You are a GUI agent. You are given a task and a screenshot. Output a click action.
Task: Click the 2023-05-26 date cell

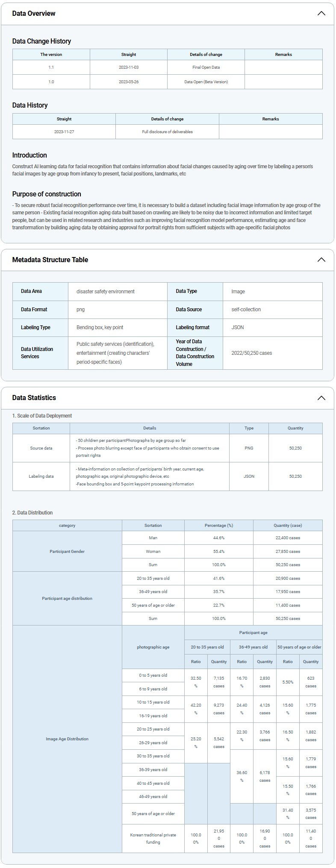coord(129,82)
